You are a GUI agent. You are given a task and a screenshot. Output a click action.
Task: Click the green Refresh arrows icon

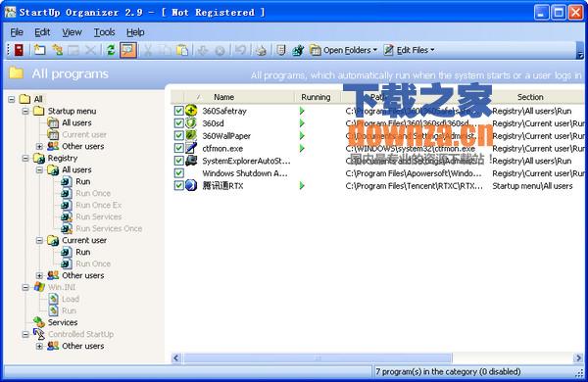pyautogui.click(x=111, y=50)
